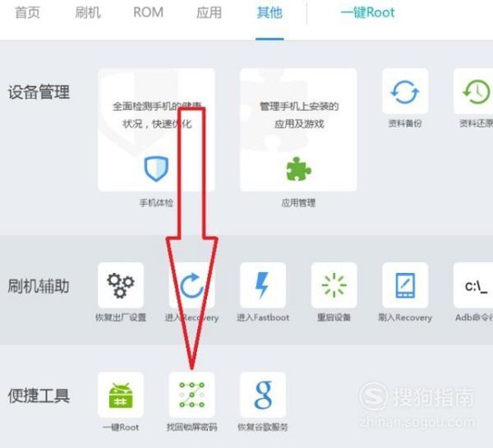The image size is (493, 448).
Task: Open the 手机体检 shield card
Action: point(156,130)
